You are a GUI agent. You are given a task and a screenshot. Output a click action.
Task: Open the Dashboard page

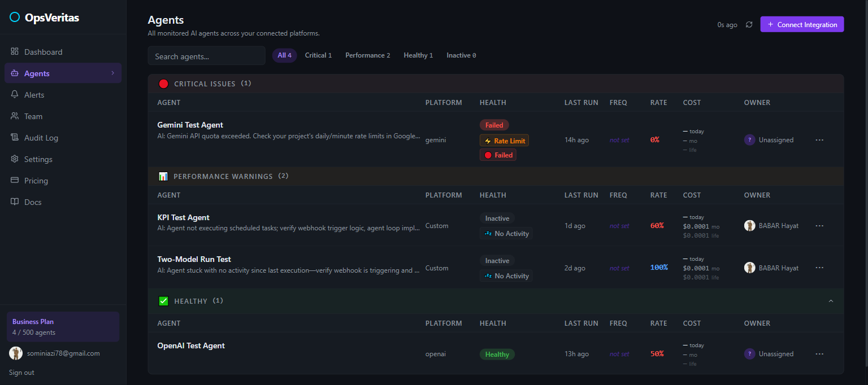coord(63,52)
